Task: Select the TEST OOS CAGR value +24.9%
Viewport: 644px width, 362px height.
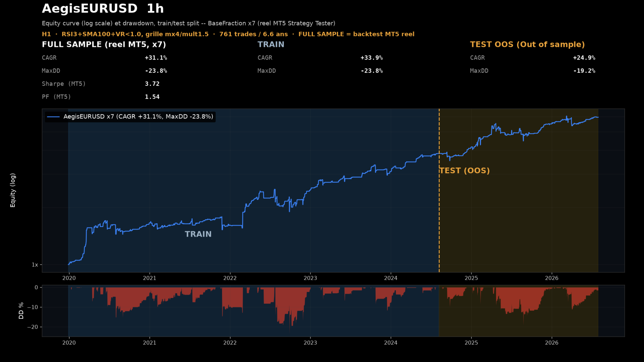Action: 584,58
